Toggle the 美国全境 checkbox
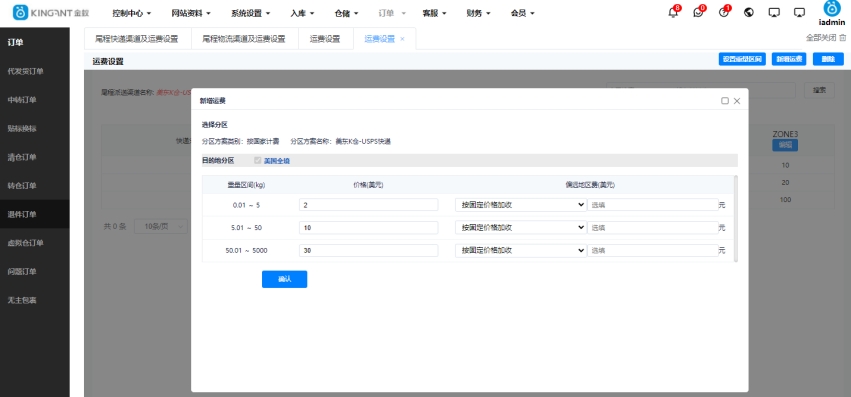This screenshot has width=851, height=397. [x=258, y=160]
